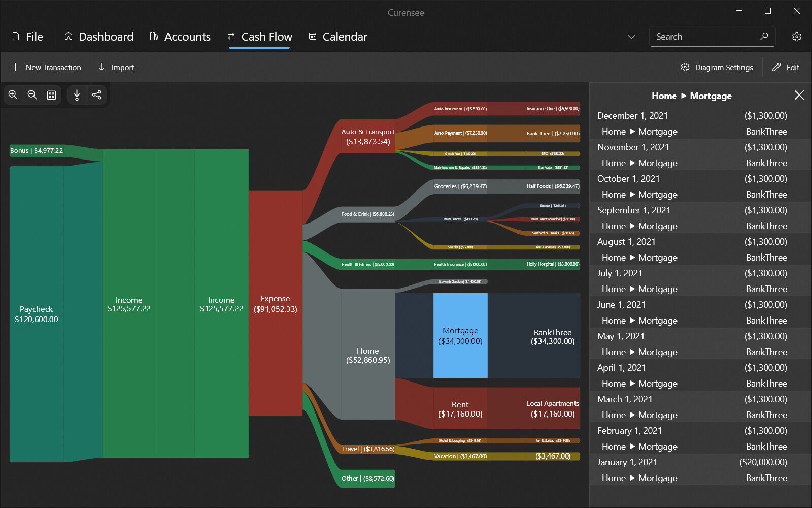Zoom out of the diagram
Screen dimensions: 812x508
click(32, 95)
